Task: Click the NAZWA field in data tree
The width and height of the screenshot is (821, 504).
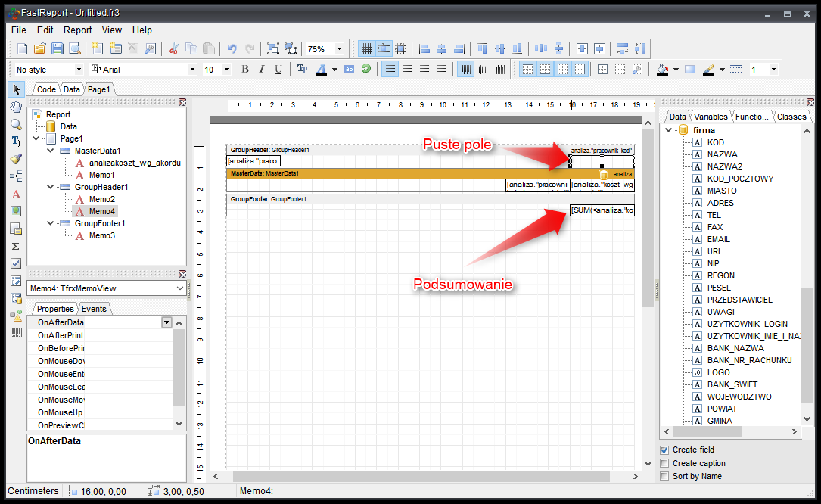Action: tap(722, 154)
